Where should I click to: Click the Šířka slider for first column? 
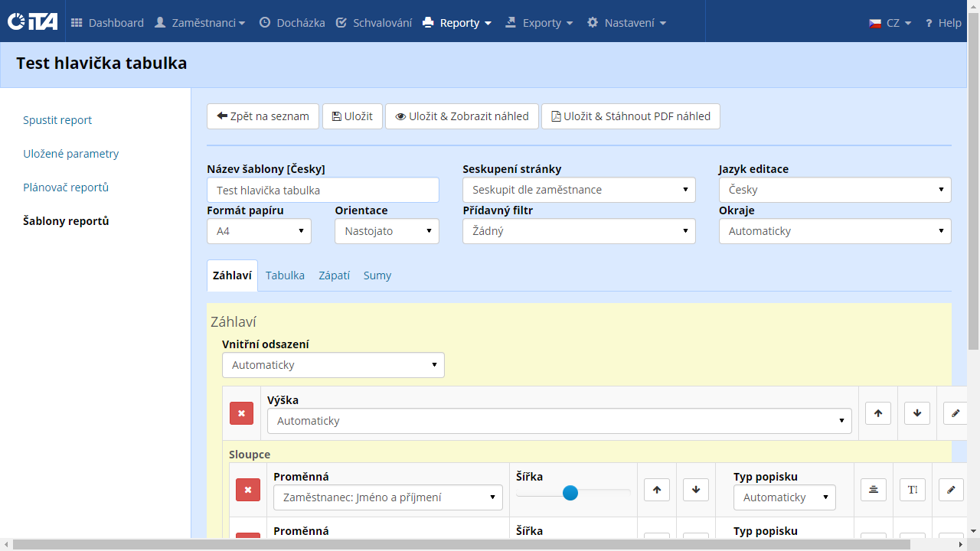click(x=570, y=493)
